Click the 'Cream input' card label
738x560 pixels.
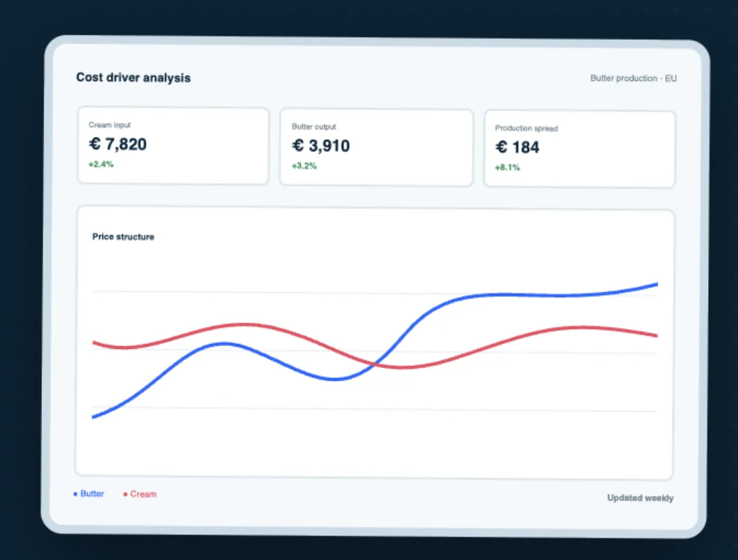point(109,124)
